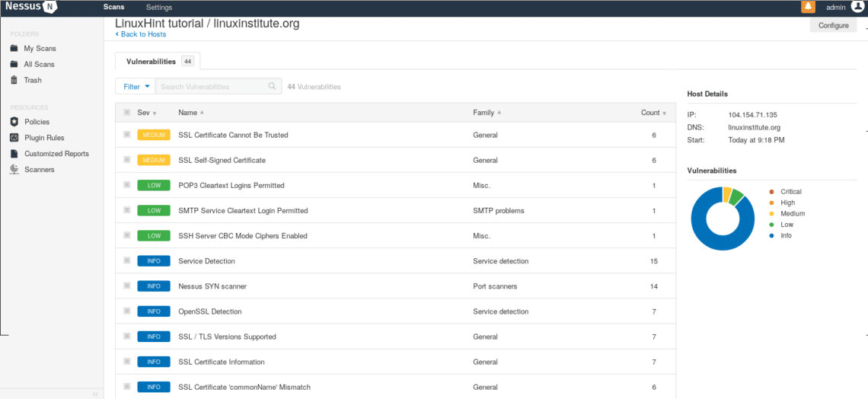Click the Configure button

tap(833, 25)
